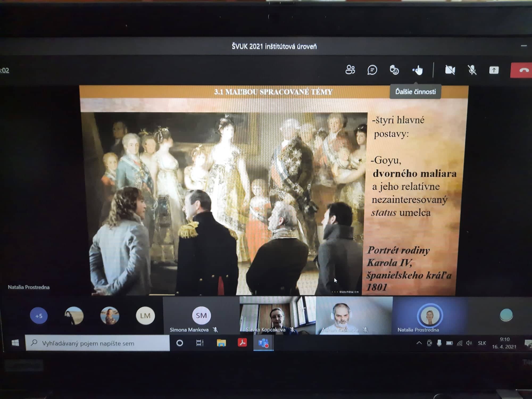Click the teal avatar at the strip's end
This screenshot has width=532, height=399.
(506, 315)
